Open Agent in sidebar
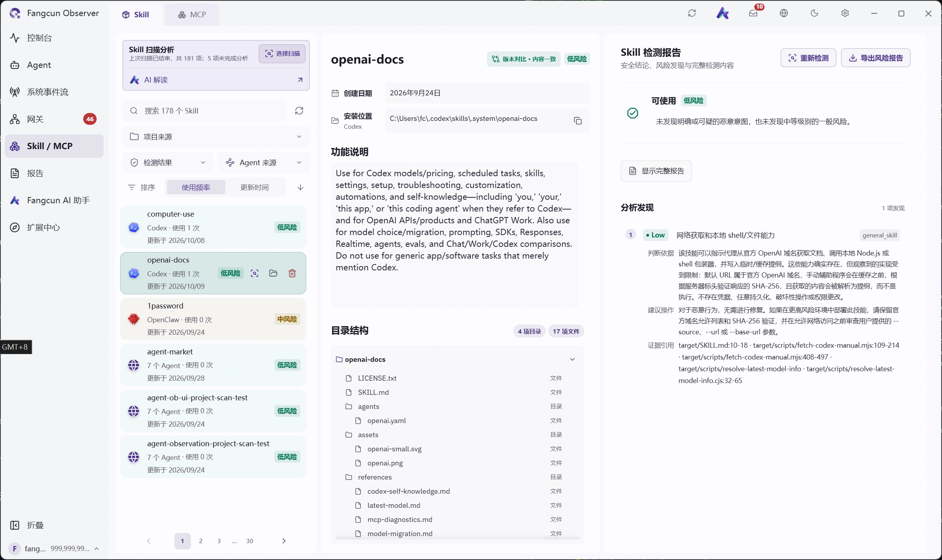 tap(54, 65)
